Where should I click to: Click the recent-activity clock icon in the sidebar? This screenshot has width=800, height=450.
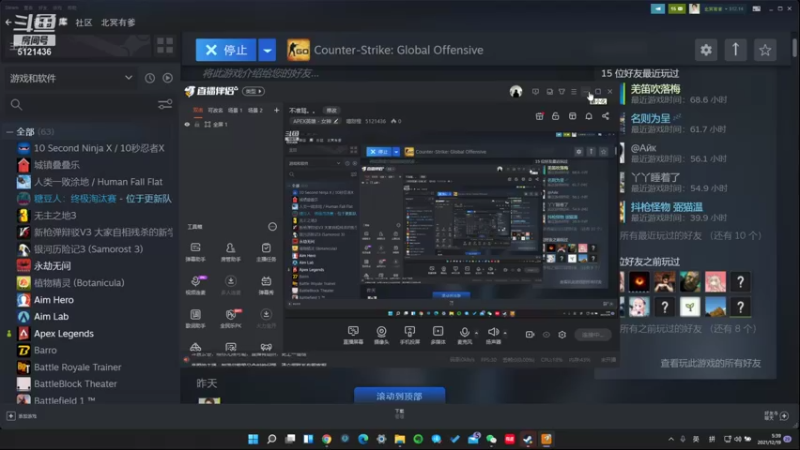[x=149, y=78]
